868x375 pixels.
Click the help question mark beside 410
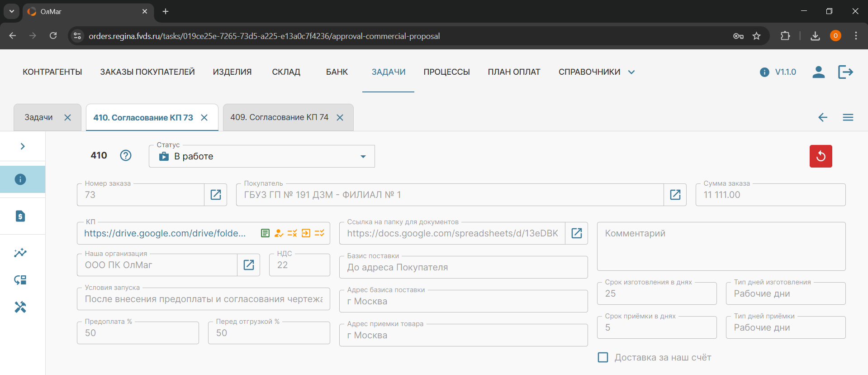click(x=126, y=155)
